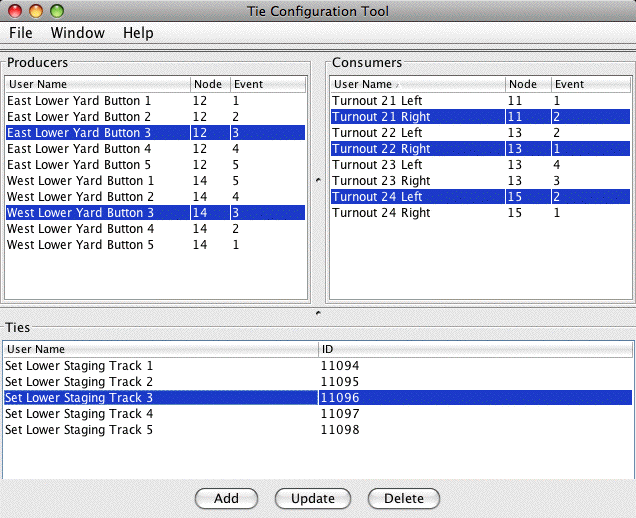Viewport: 636px width, 518px height.
Task: Open the Help menu
Action: tap(138, 33)
